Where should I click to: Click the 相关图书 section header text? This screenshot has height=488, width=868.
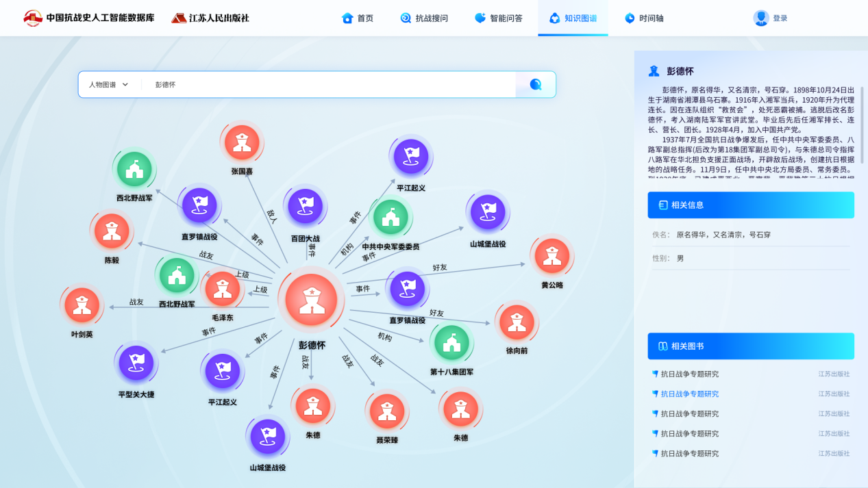pos(687,346)
